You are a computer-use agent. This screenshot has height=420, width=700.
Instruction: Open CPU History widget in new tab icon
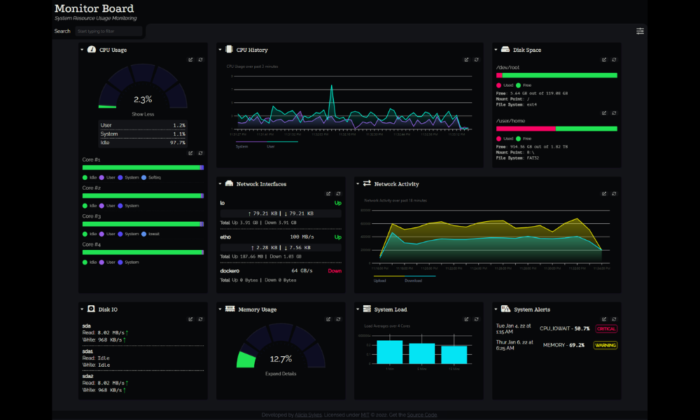click(x=466, y=60)
